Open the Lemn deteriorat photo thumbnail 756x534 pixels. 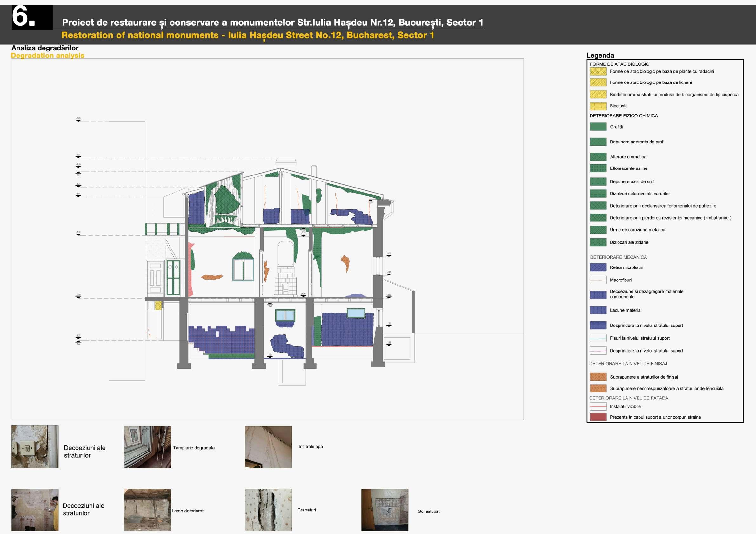(147, 509)
